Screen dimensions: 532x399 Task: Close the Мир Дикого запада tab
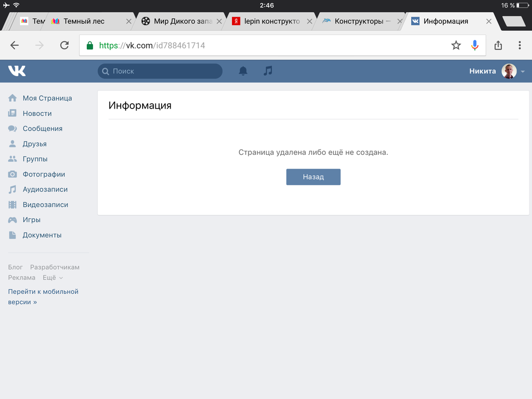219,21
